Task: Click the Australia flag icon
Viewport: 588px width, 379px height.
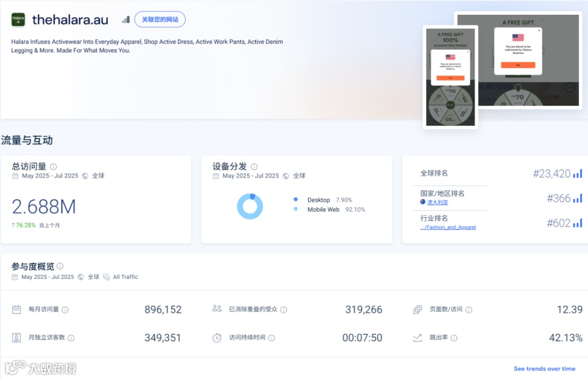Action: coord(423,202)
